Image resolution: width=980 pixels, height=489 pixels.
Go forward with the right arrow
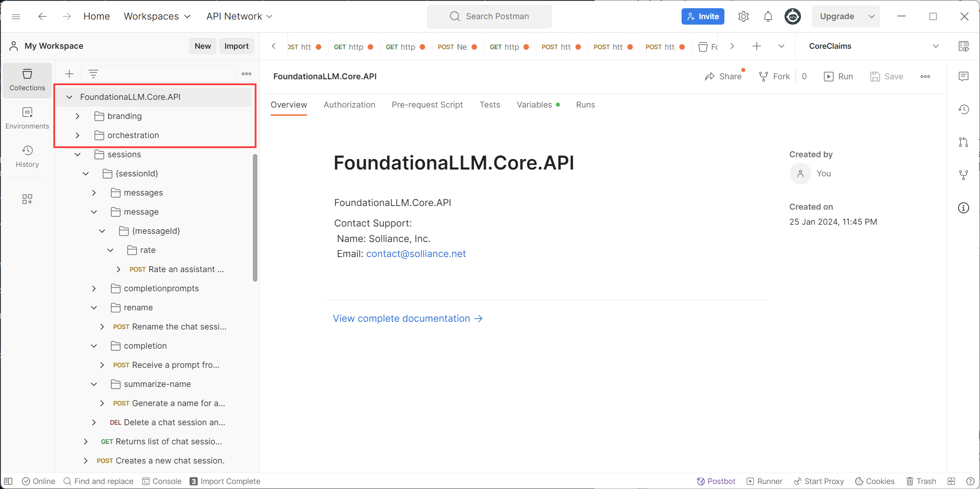click(x=67, y=16)
